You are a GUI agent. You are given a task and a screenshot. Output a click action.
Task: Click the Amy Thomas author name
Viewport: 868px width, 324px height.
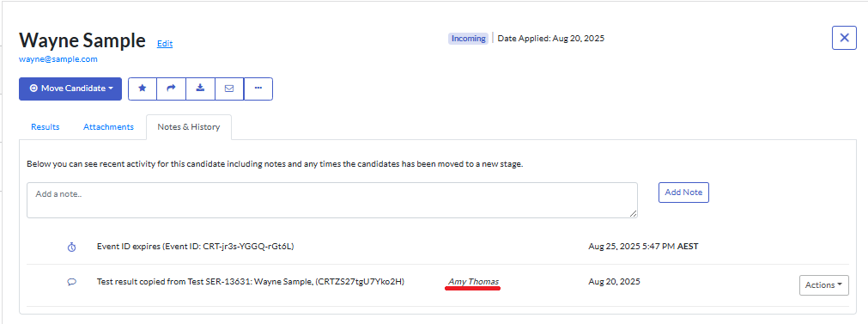coord(474,281)
